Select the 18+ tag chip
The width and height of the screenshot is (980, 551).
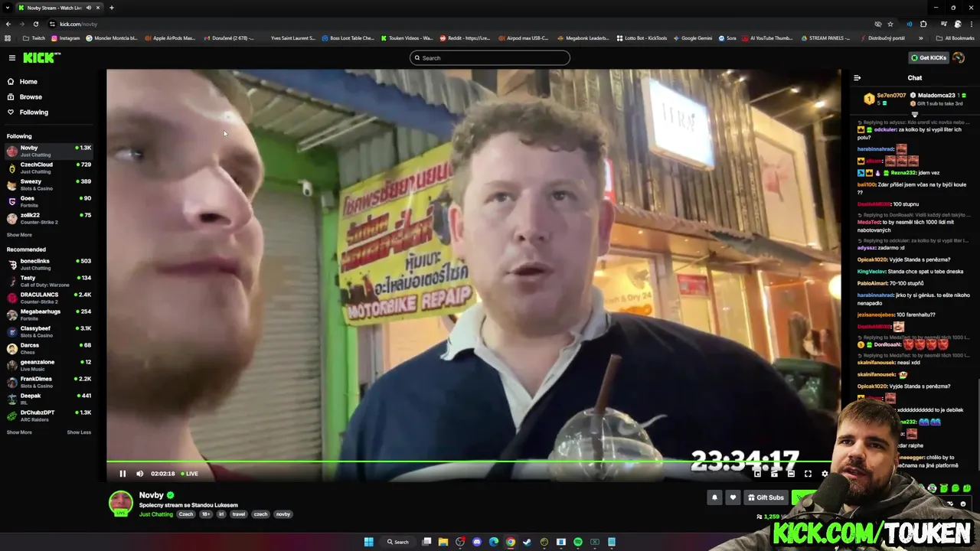(x=206, y=514)
